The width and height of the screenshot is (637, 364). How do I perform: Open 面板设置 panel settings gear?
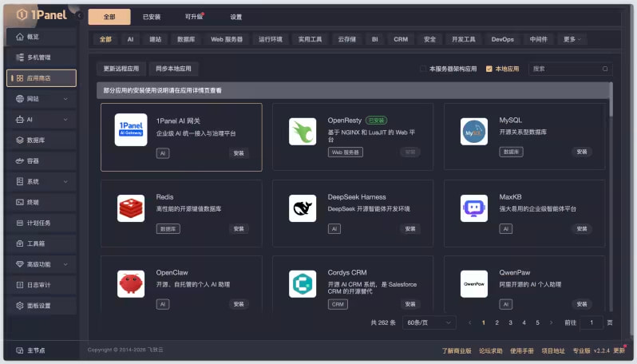click(19, 306)
